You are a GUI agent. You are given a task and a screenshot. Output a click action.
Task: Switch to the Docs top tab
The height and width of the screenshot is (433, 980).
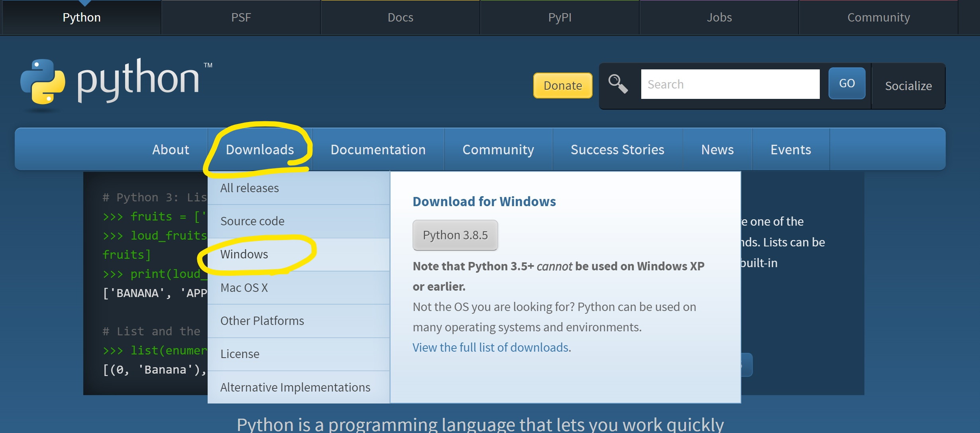pyautogui.click(x=400, y=18)
